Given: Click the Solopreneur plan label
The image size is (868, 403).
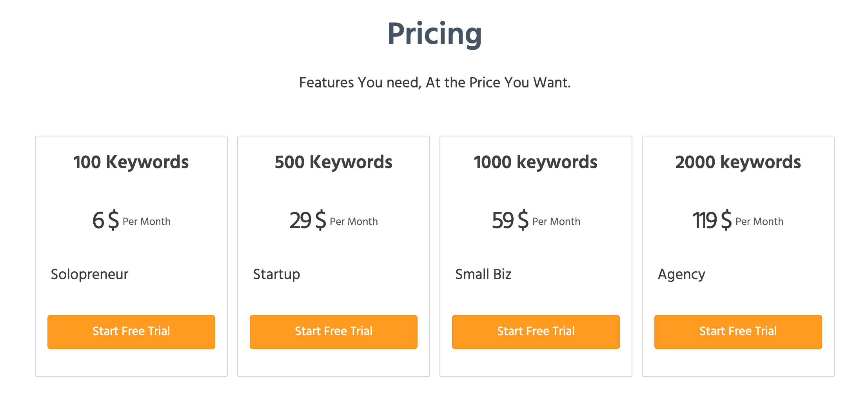Looking at the screenshot, I should point(89,274).
